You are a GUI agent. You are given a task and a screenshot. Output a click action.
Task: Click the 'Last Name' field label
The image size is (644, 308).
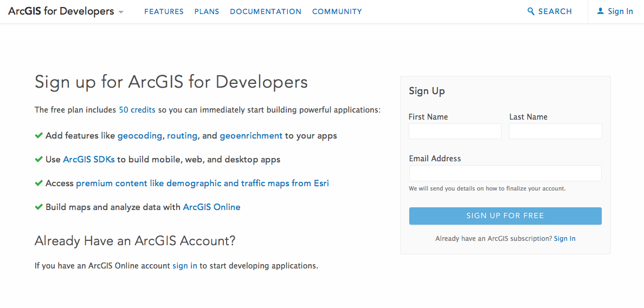[528, 117]
